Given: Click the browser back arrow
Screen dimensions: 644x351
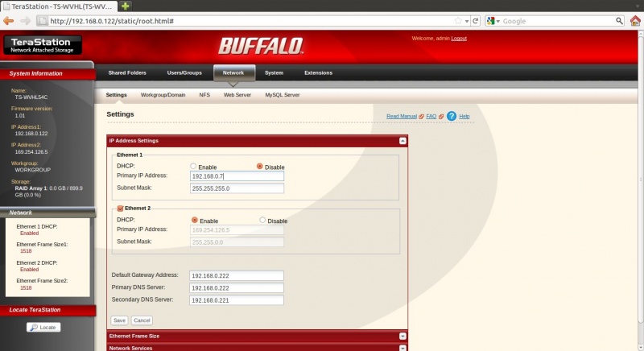Looking at the screenshot, I should (x=8, y=20).
